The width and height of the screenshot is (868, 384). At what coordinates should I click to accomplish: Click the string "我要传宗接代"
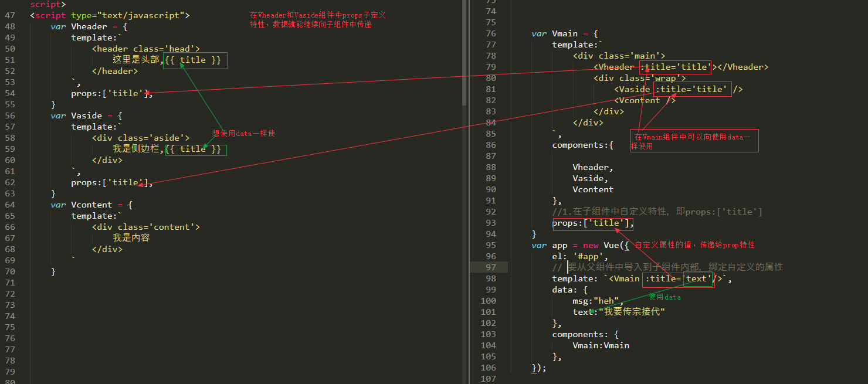coord(631,312)
